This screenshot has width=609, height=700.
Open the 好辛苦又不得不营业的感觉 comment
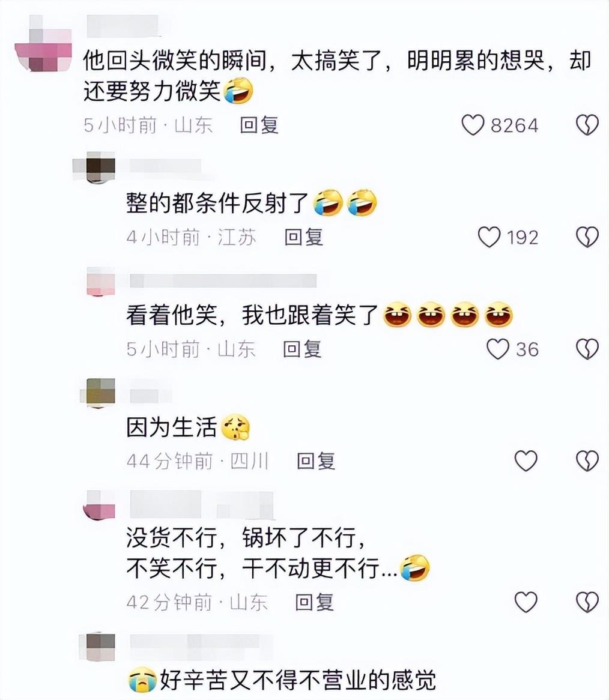click(x=281, y=680)
